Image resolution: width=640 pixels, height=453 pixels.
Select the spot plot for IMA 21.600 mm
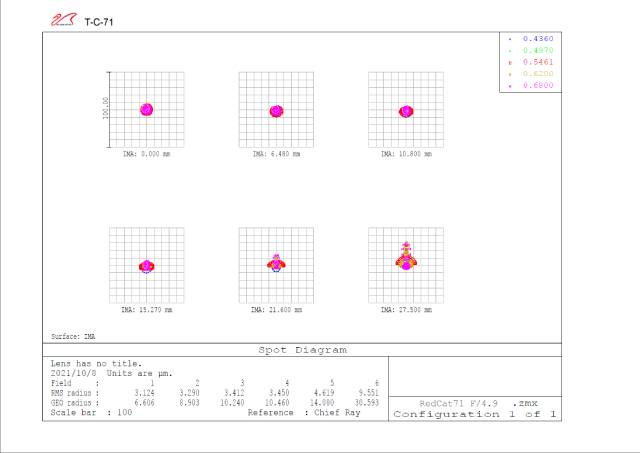pyautogui.click(x=276, y=264)
